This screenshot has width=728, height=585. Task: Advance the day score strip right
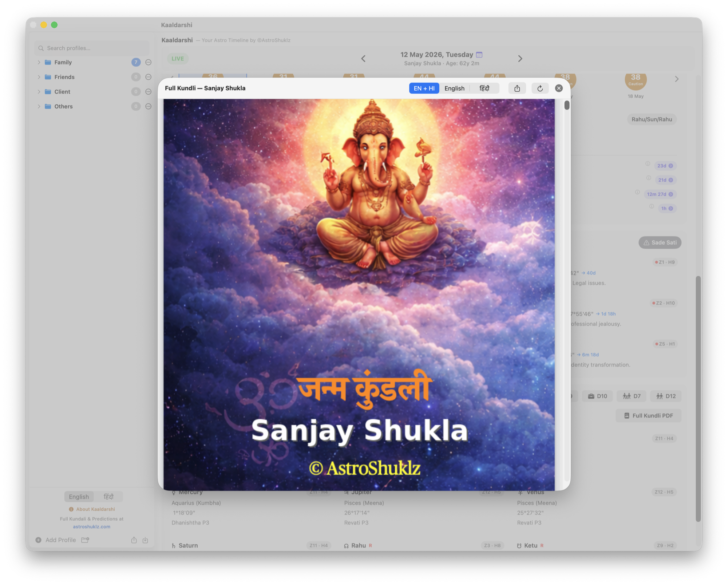pos(676,79)
